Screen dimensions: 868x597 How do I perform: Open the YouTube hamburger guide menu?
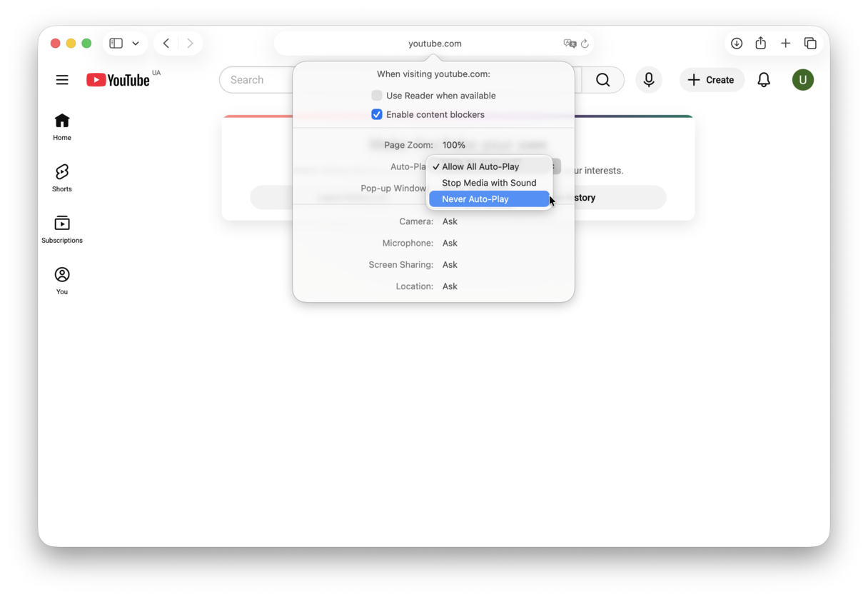point(62,80)
